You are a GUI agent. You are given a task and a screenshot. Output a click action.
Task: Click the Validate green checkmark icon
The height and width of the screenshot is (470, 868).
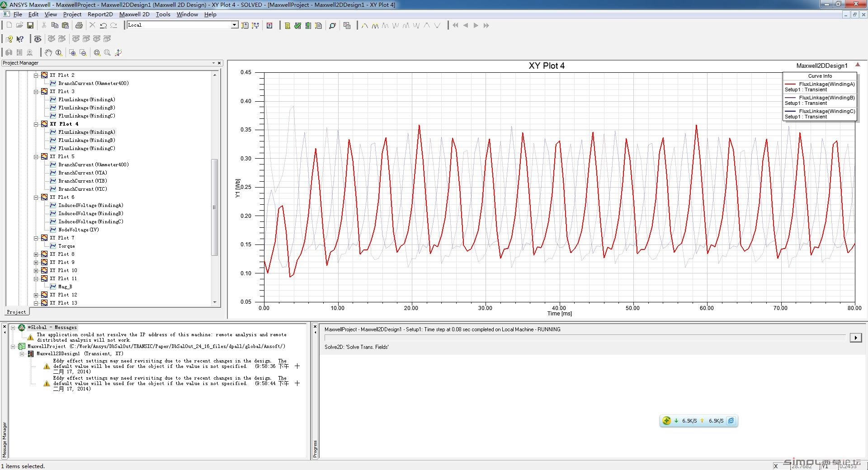297,26
